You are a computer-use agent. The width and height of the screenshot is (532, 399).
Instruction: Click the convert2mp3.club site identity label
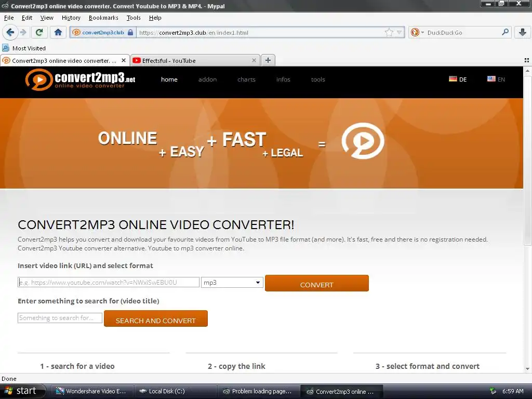[103, 33]
